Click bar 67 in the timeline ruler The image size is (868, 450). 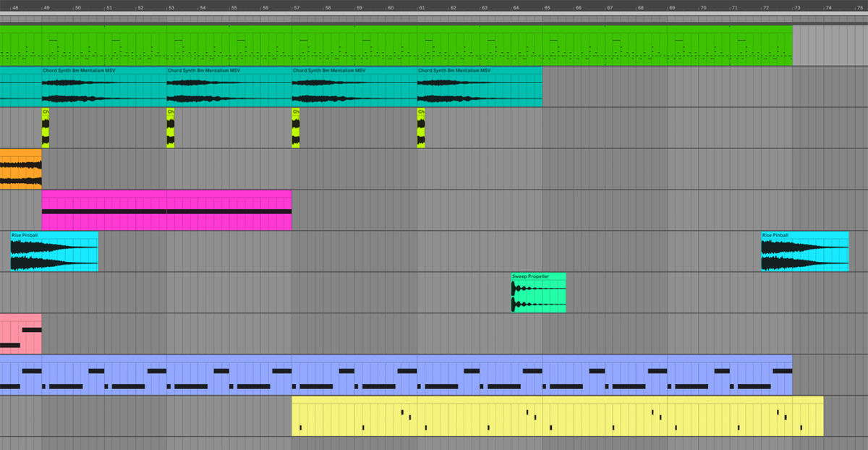[x=609, y=7]
